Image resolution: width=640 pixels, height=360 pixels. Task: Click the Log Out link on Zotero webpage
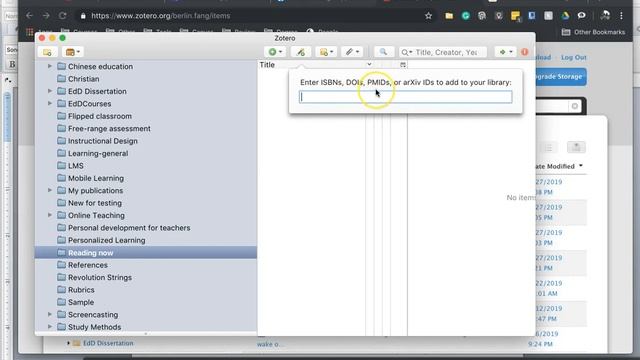(573, 58)
